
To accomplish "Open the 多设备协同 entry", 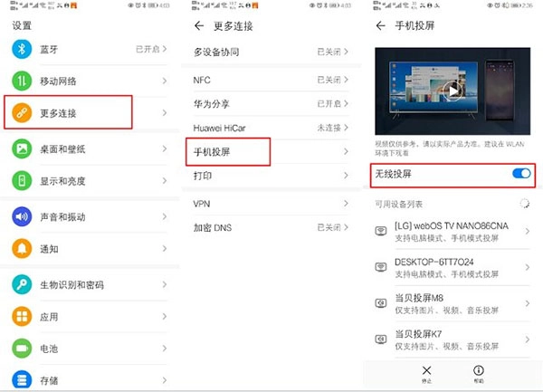I will click(x=262, y=53).
